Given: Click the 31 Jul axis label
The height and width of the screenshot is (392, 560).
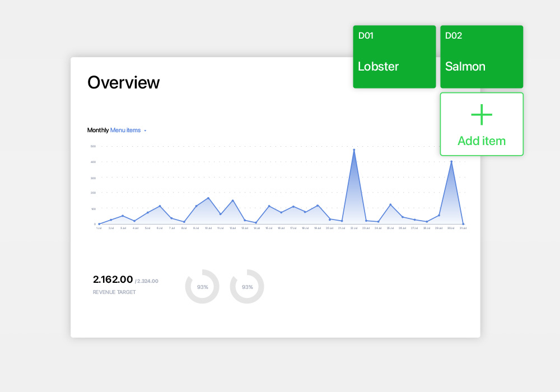Looking at the screenshot, I should [463, 228].
